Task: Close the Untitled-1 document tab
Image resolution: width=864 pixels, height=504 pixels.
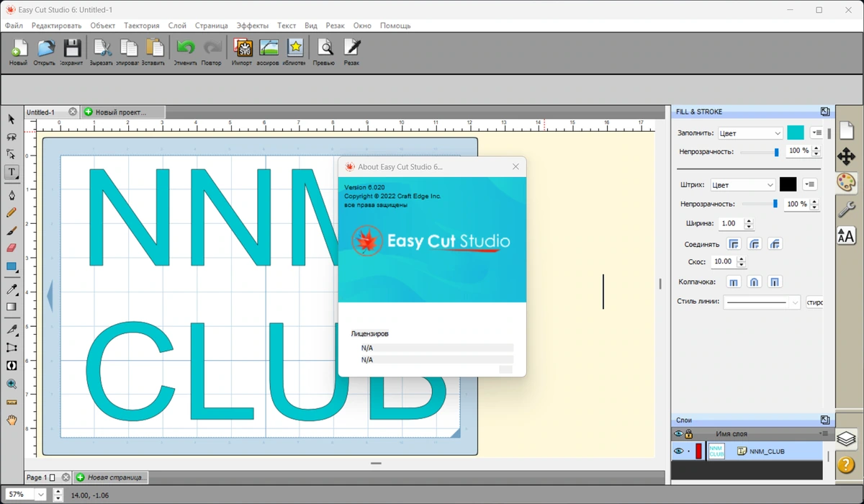Action: (x=73, y=112)
